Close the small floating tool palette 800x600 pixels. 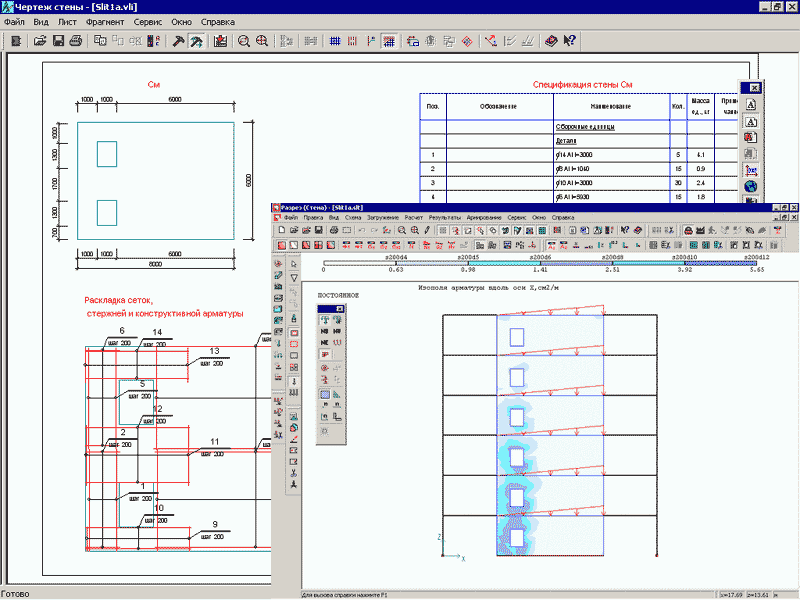339,309
